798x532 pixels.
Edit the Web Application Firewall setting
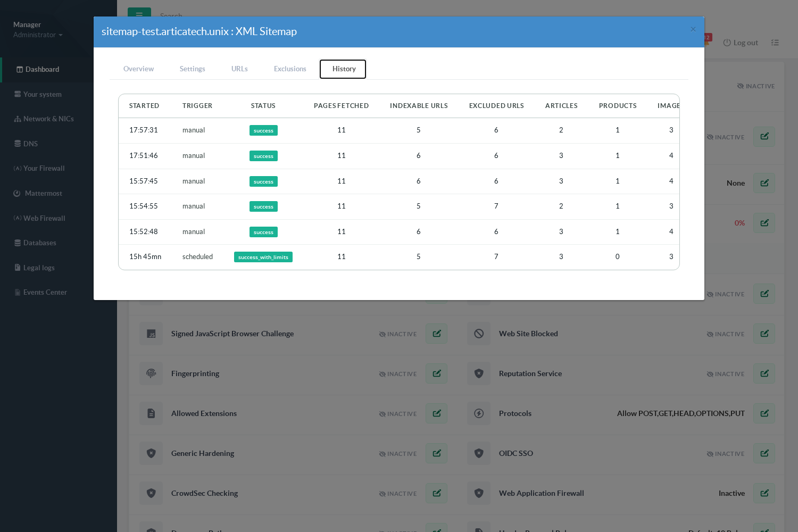click(764, 493)
